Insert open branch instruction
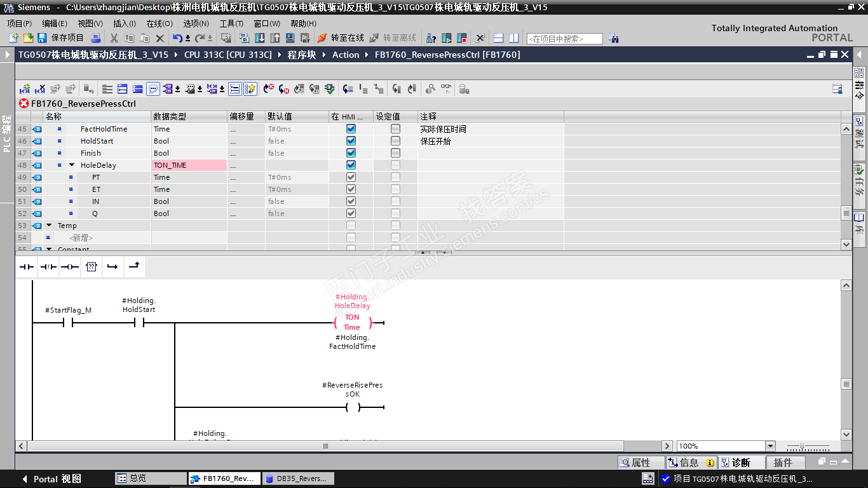868x488 pixels. [x=112, y=267]
